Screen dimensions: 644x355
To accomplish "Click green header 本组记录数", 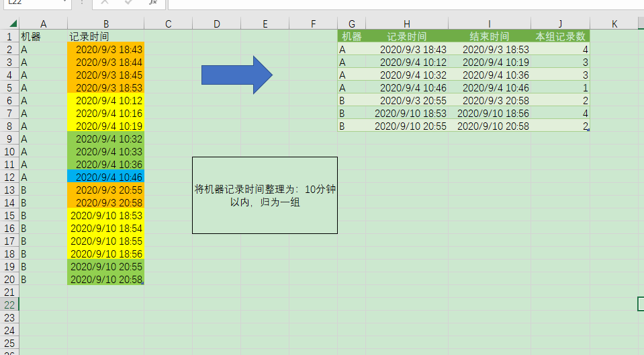I will (560, 36).
